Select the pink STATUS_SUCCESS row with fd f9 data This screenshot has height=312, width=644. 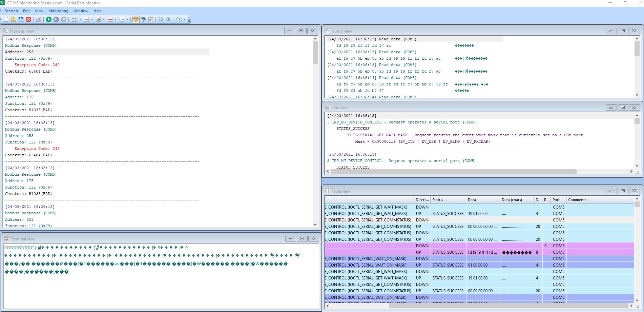point(448,252)
